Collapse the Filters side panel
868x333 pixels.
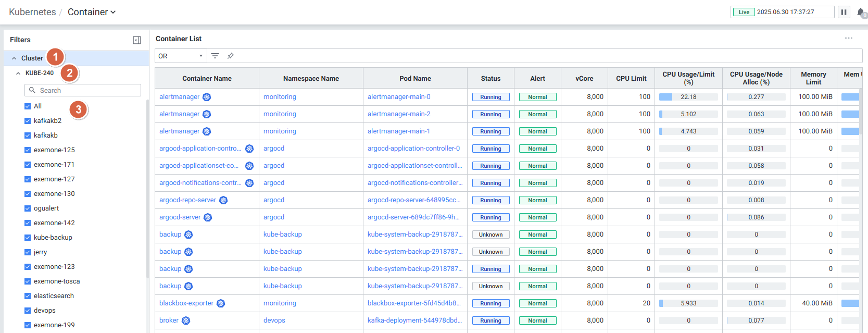(137, 40)
